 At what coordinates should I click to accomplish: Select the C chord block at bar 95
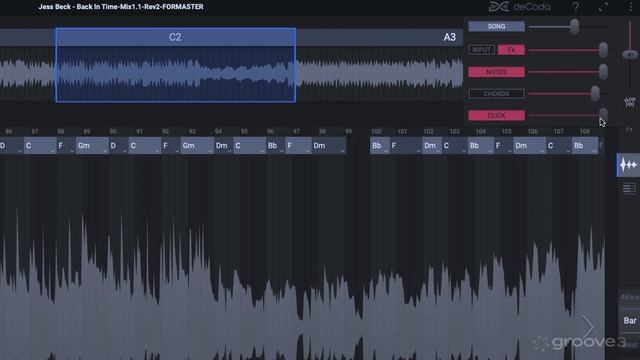click(249, 146)
